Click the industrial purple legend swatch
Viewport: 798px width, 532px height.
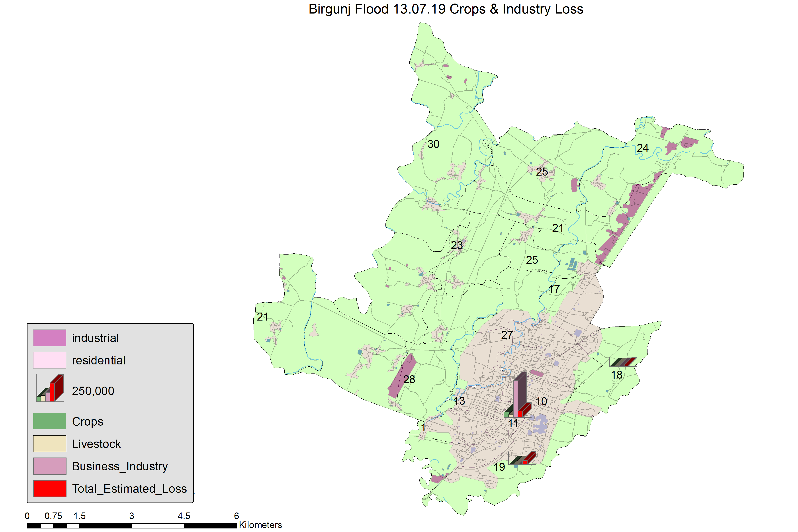coord(49,338)
